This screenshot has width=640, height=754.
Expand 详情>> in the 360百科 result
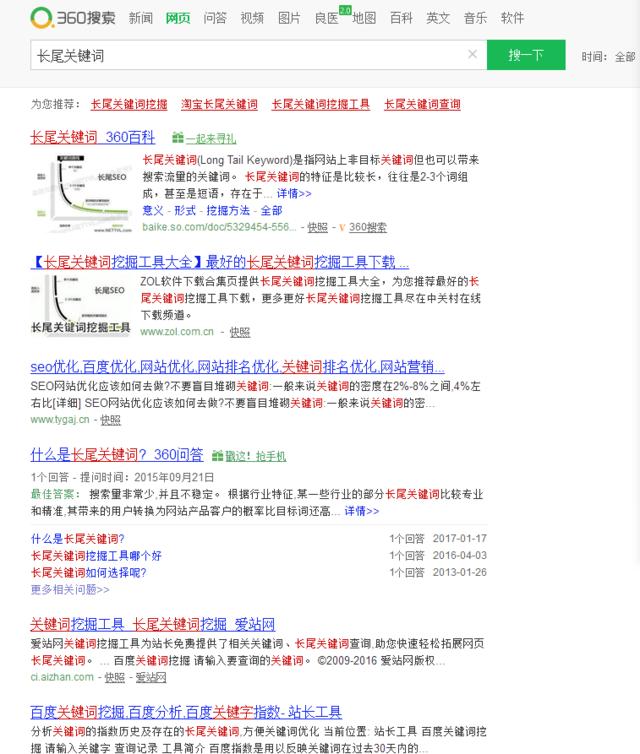click(x=294, y=193)
